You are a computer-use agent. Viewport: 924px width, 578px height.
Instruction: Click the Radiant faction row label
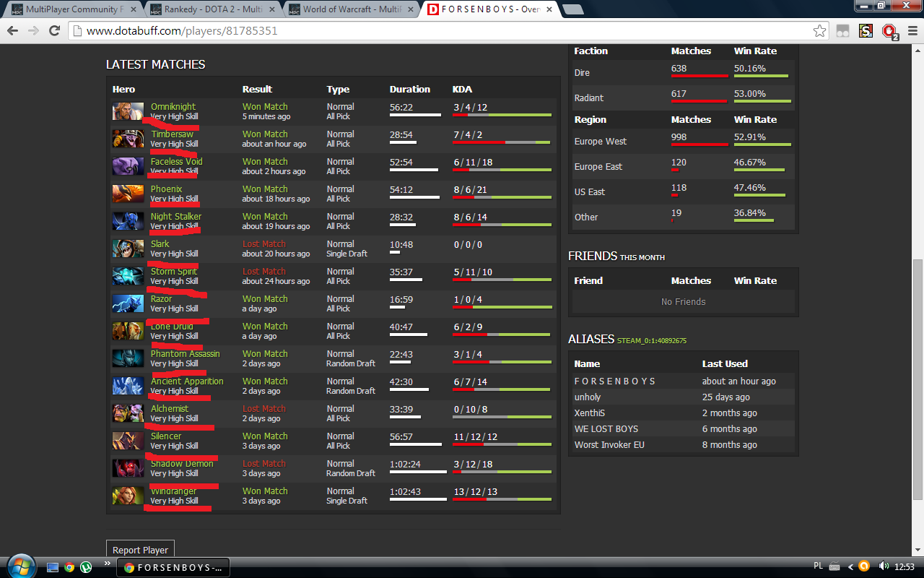click(x=589, y=98)
